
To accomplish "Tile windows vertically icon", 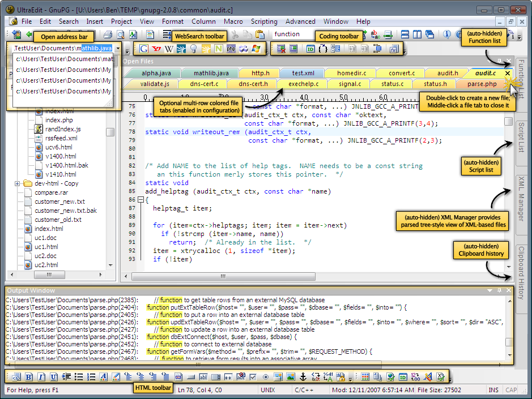I will click(x=418, y=34).
